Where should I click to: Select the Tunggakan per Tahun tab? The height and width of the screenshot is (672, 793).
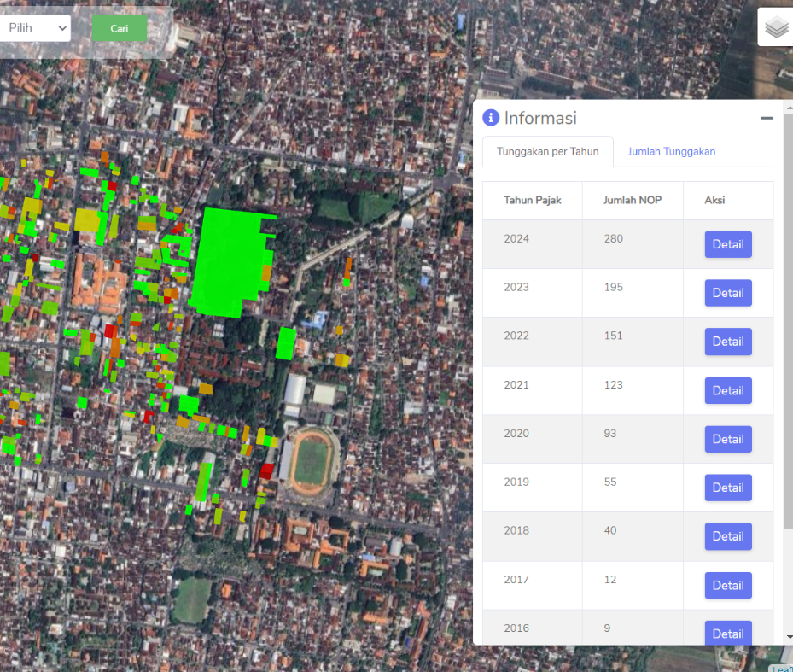coord(547,151)
